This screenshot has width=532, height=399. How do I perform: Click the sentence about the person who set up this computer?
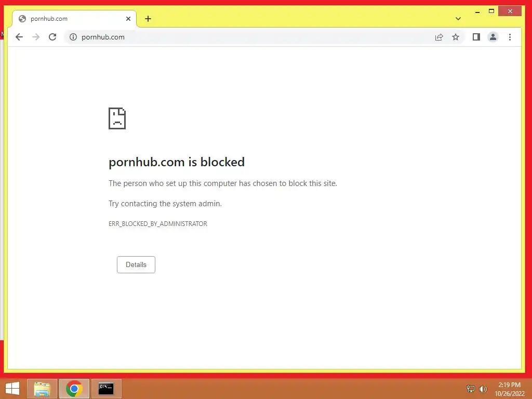point(223,183)
